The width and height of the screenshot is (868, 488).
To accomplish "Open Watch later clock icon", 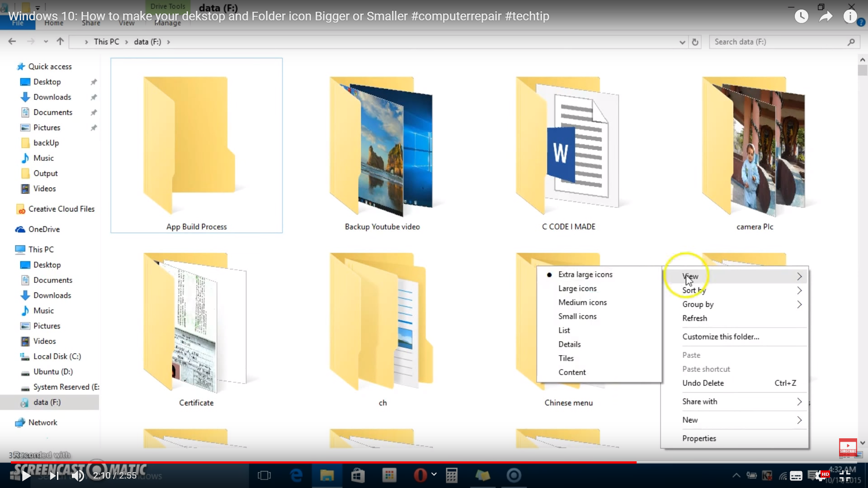I will click(801, 17).
